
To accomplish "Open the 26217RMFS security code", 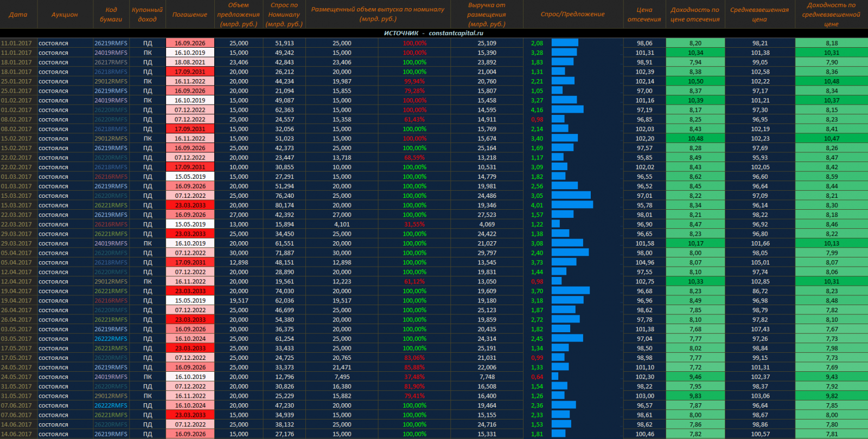I will [111, 62].
